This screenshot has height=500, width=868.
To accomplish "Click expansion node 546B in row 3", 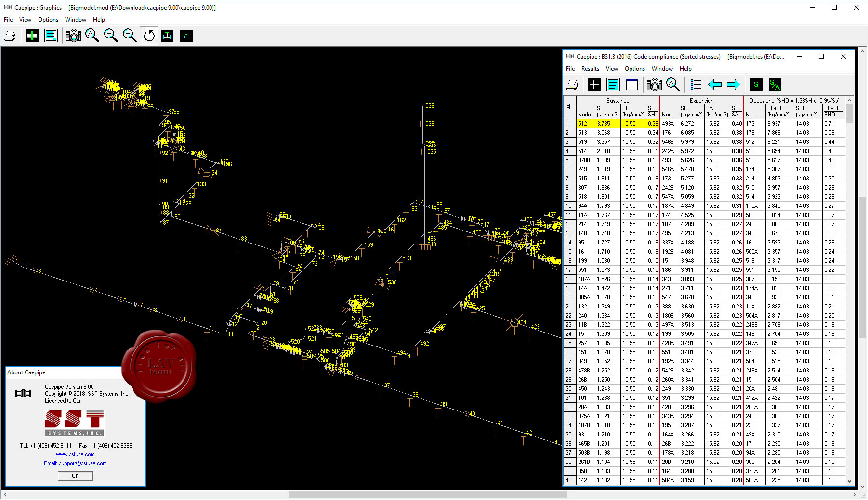I will pos(670,142).
